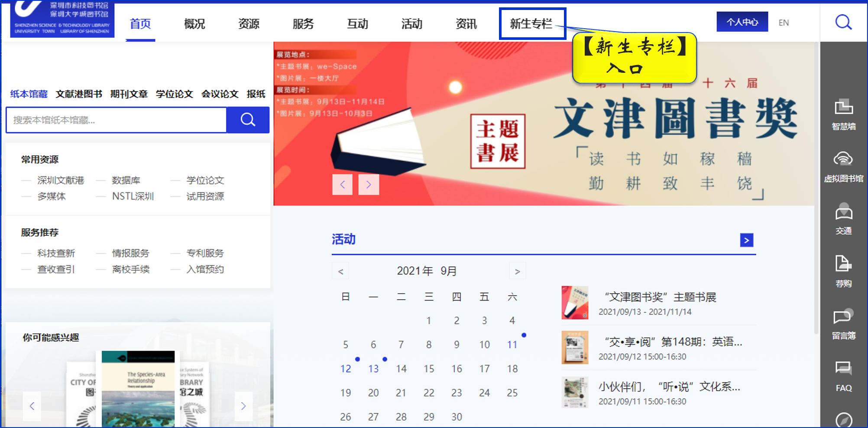Show the previous banner slide
The image size is (868, 428).
pyautogui.click(x=342, y=185)
